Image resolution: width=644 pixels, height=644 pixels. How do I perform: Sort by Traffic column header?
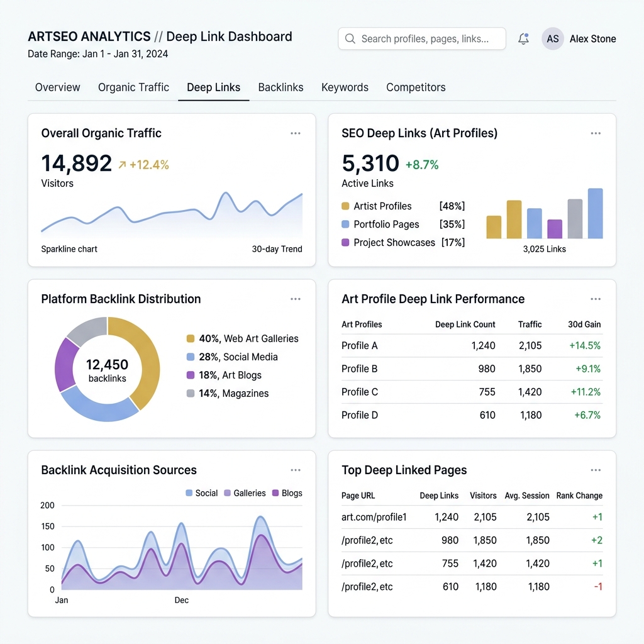click(x=530, y=325)
